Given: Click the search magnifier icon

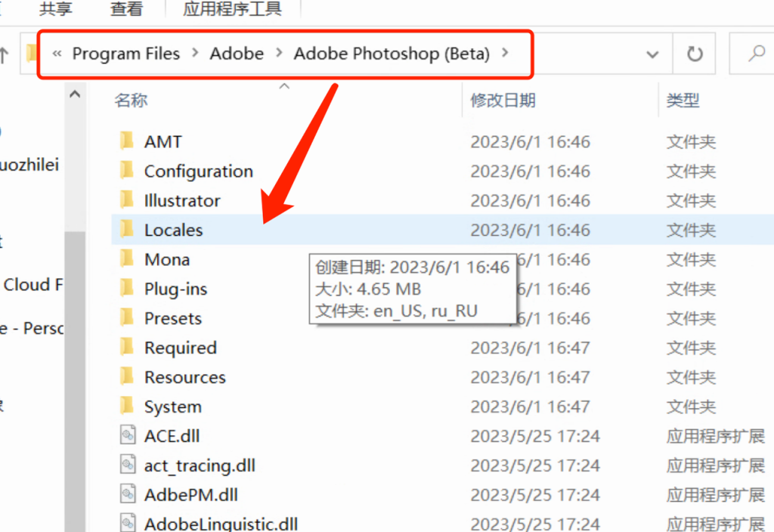Looking at the screenshot, I should [756, 54].
